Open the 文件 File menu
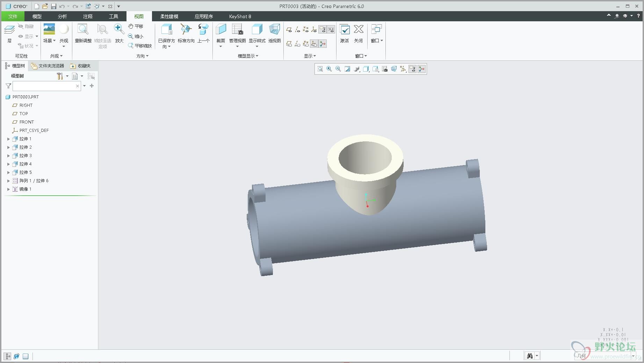Image resolution: width=644 pixels, height=363 pixels. 13,16
